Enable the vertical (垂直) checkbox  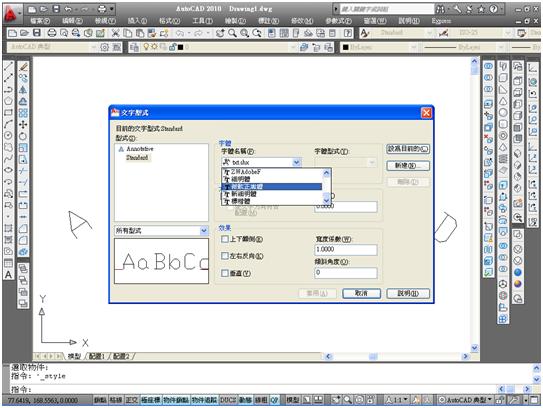(x=225, y=273)
